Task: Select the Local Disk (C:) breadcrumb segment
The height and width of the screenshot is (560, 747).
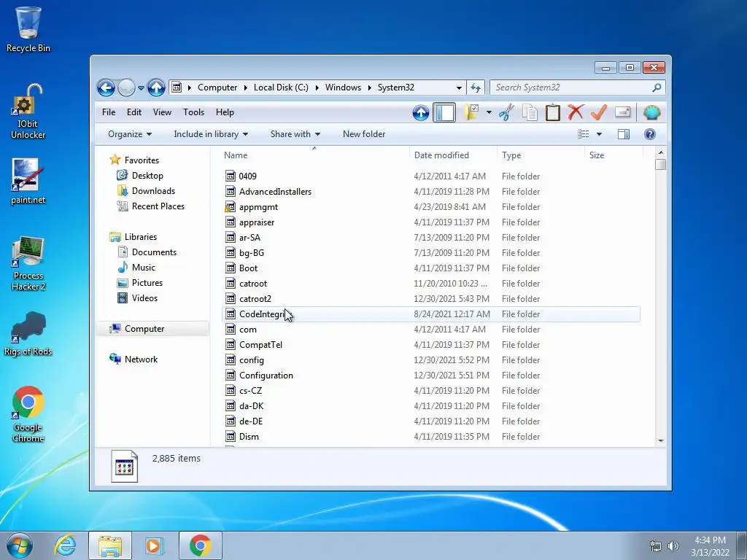Action: click(281, 87)
